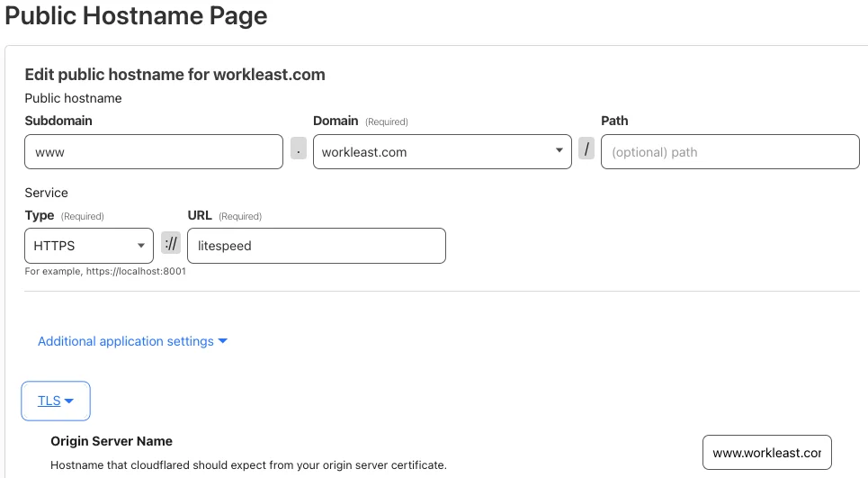Collapse the TLS section button
This screenshot has height=478, width=868.
pyautogui.click(x=56, y=401)
